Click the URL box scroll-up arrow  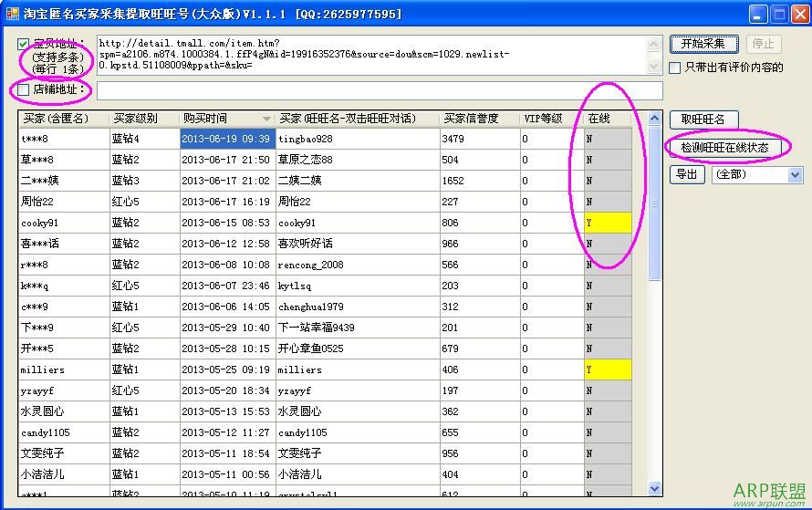(654, 44)
